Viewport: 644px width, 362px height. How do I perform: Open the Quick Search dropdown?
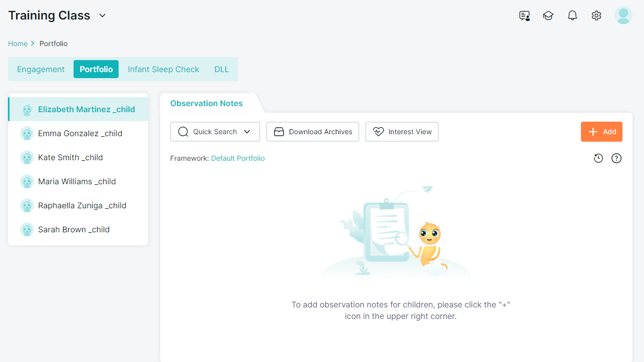[215, 132]
